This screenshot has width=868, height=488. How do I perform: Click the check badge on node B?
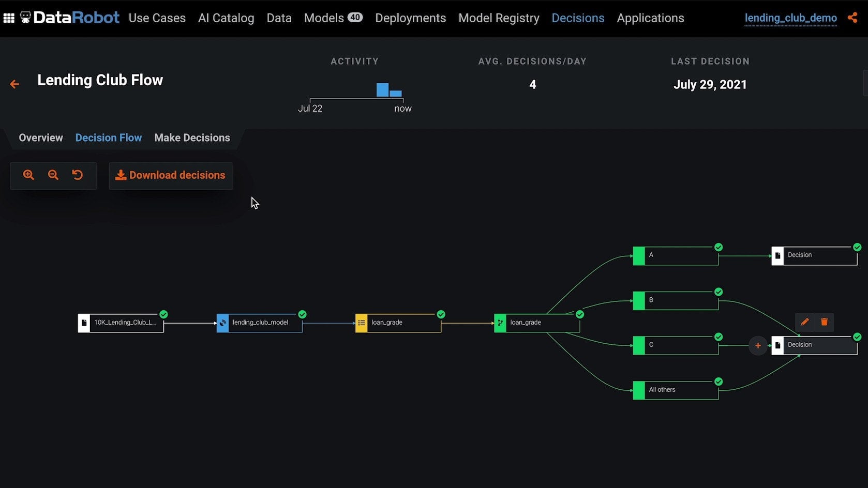719,292
